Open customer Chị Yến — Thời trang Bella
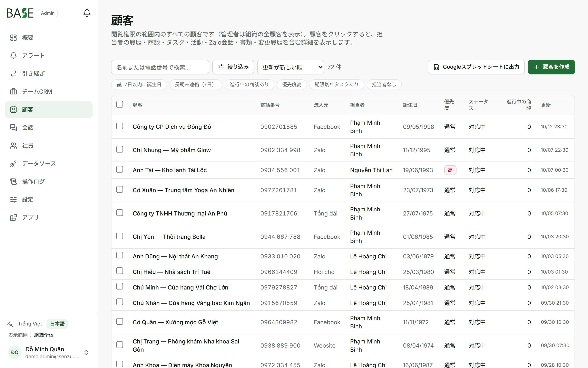Screen dimensions: 588x368 (x=169, y=237)
